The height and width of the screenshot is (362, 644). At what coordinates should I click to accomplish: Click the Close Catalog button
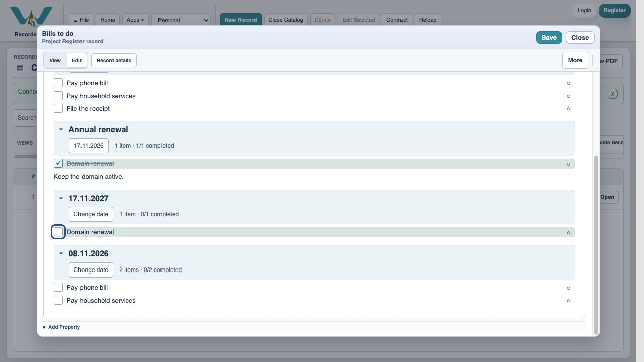[286, 20]
